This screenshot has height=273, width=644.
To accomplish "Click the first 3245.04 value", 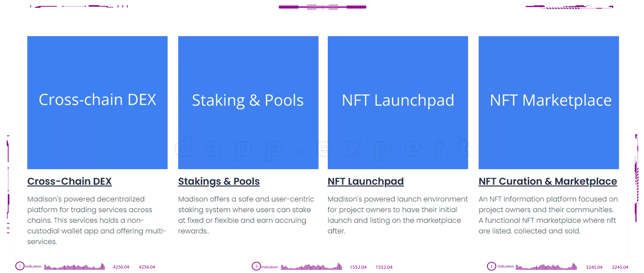I will click(x=594, y=267).
